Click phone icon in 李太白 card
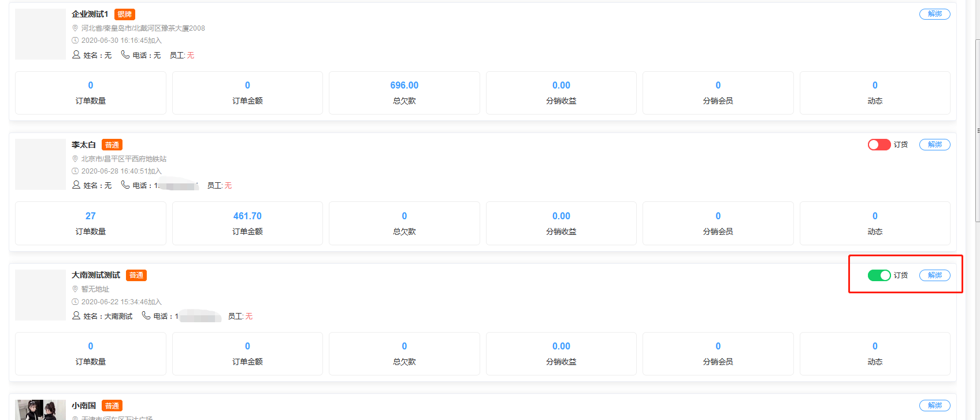This screenshot has height=420, width=980. (125, 185)
